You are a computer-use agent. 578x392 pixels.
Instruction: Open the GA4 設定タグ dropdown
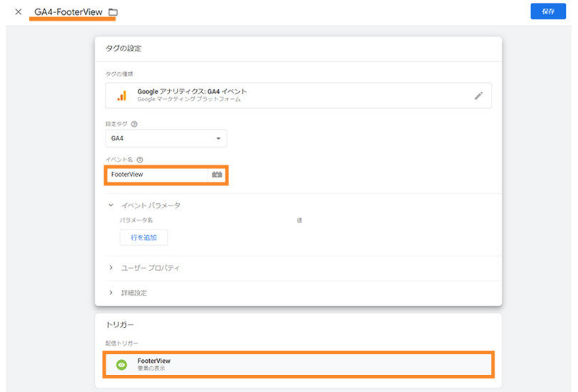coord(166,138)
